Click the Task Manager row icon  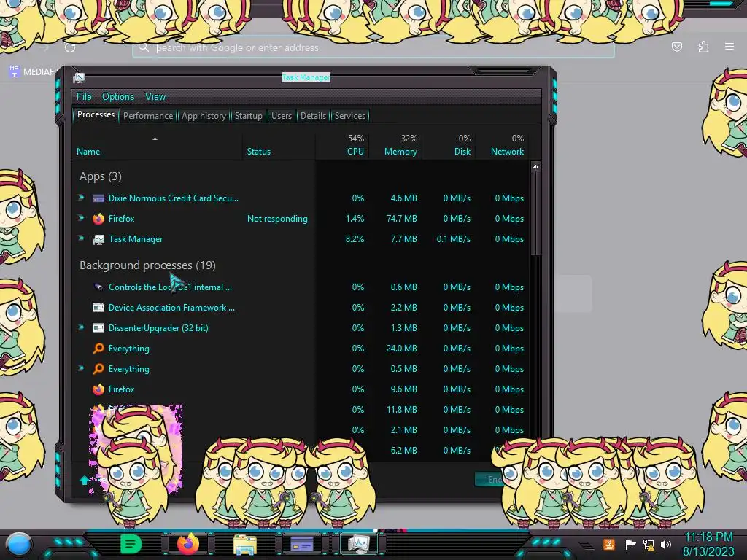coord(98,239)
